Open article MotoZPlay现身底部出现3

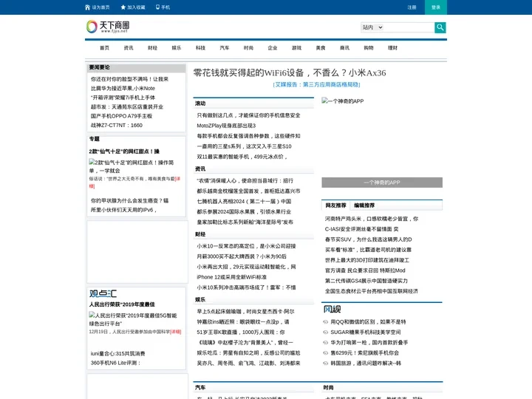[x=226, y=126]
